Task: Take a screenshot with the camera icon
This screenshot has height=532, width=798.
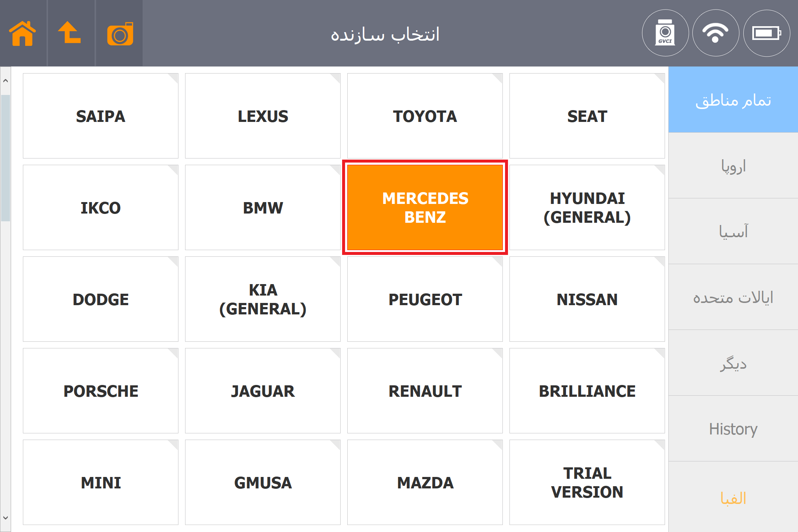Action: click(x=120, y=34)
